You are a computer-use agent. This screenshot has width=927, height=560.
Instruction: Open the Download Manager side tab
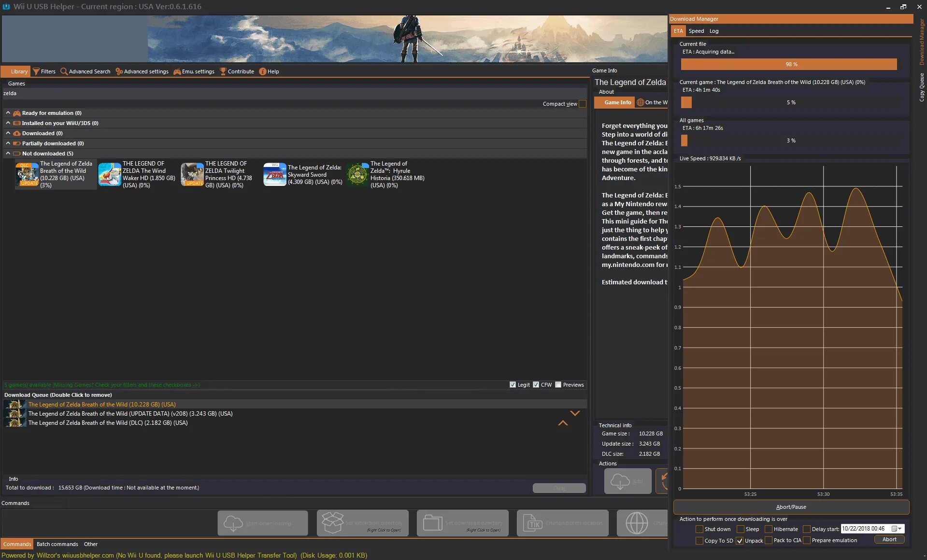(x=922, y=42)
